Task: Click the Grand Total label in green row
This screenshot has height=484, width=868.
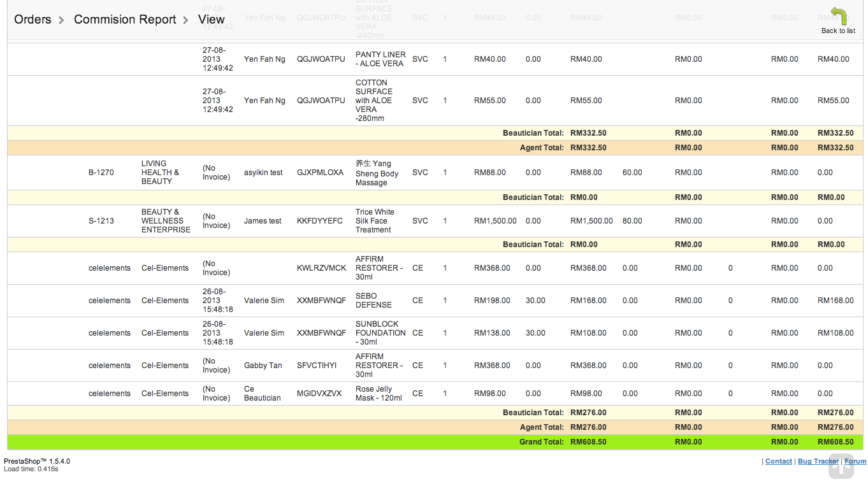Action: (541, 442)
